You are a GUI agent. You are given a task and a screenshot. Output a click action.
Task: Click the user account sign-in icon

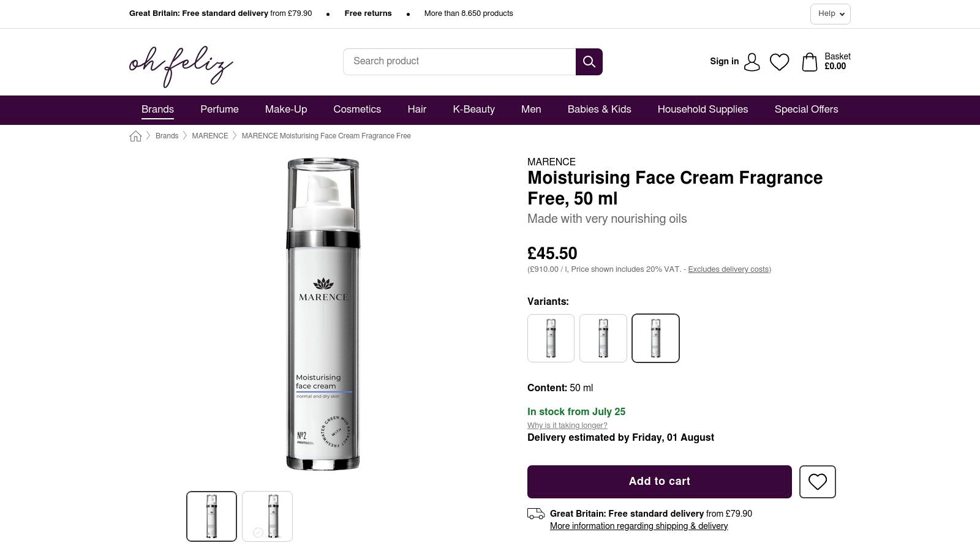click(x=752, y=62)
